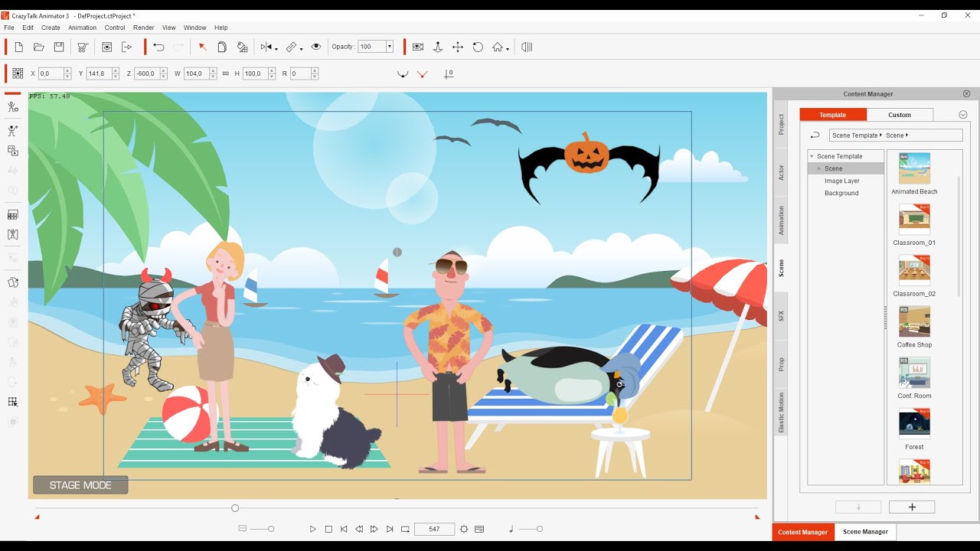980x551 pixels.
Task: Open the File menu
Action: (x=9, y=28)
